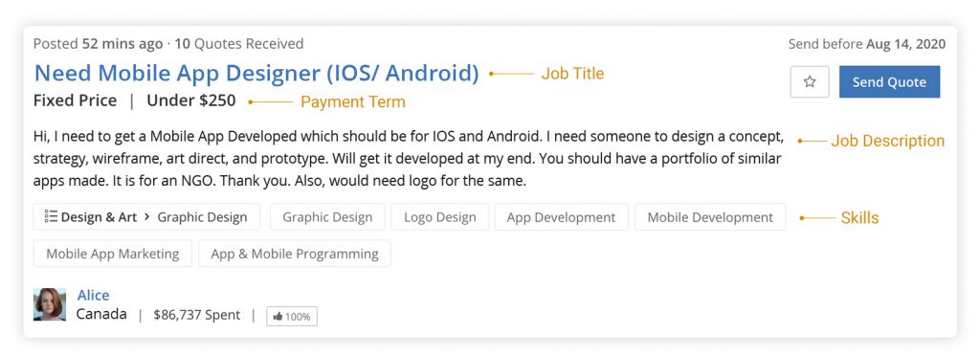Click the 10 Quotes Received text
Viewport: 980px width, 356px height.
click(x=238, y=44)
